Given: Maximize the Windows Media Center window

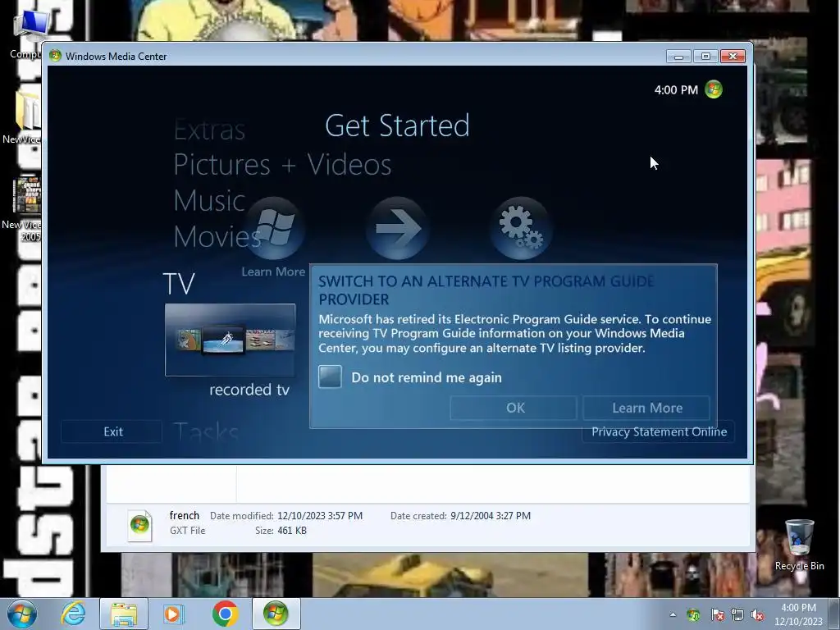Looking at the screenshot, I should (x=705, y=57).
